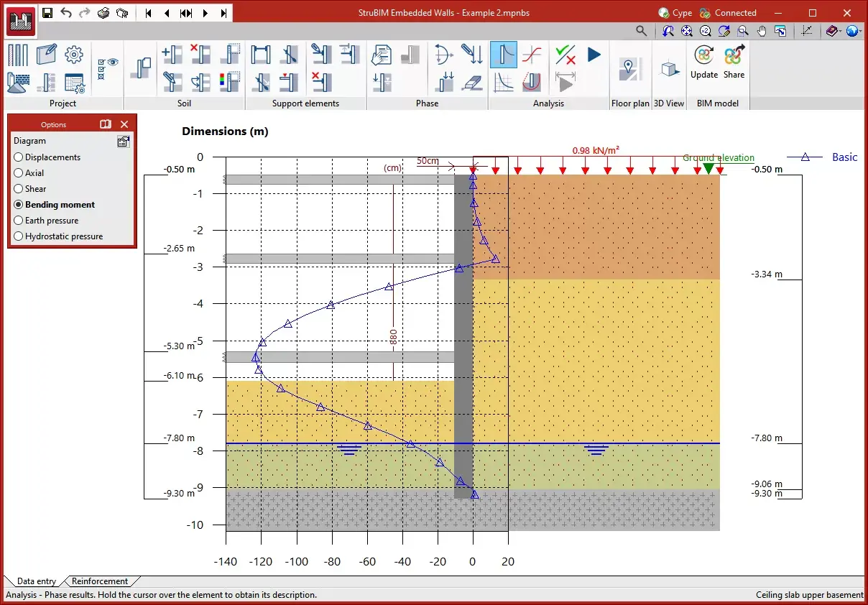
Task: Select Hydrostatic pressure diagram option
Action: click(58, 236)
